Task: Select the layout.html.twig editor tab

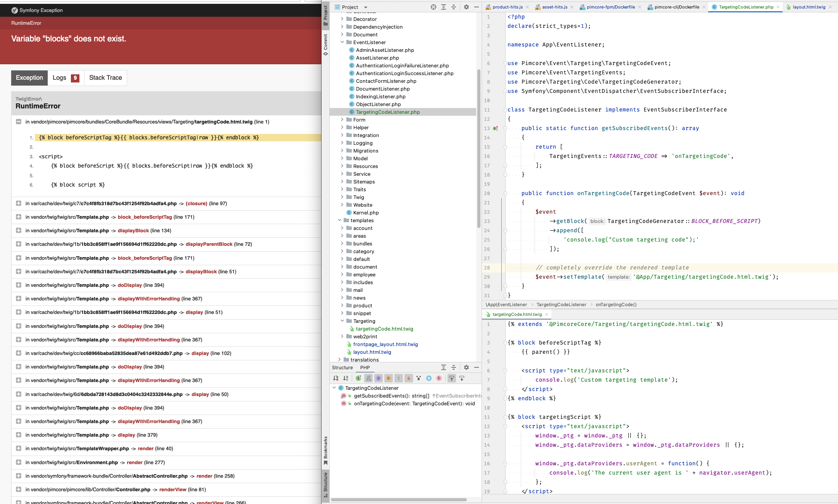Action: [x=809, y=7]
